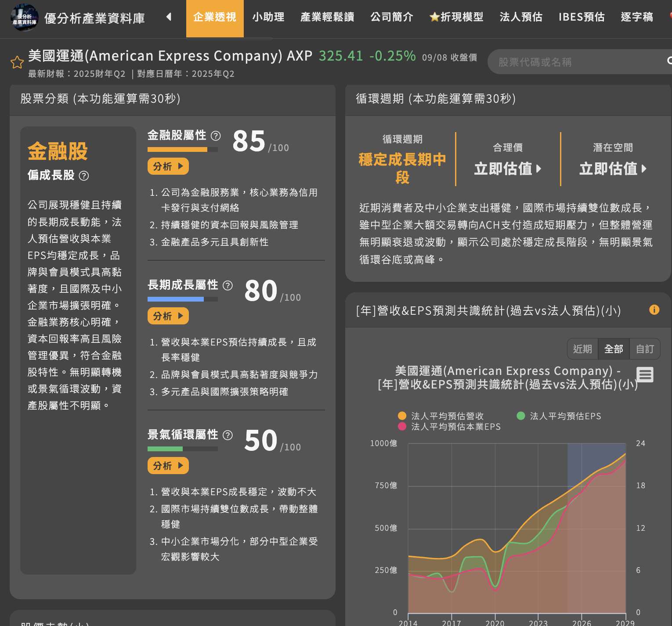The height and width of the screenshot is (626, 672).
Task: Click the stock price 325.41
Action: [341, 56]
